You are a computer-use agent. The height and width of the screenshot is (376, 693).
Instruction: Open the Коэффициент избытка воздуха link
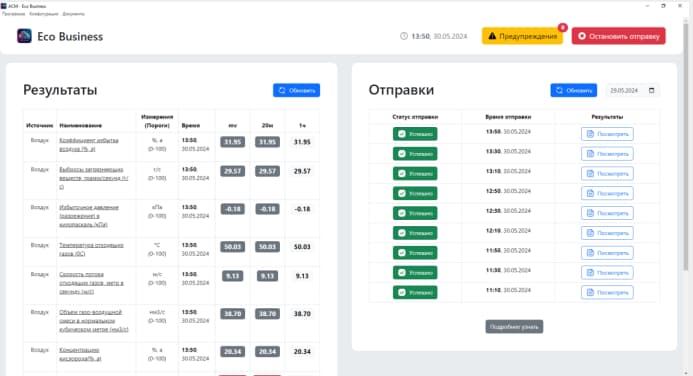click(89, 144)
